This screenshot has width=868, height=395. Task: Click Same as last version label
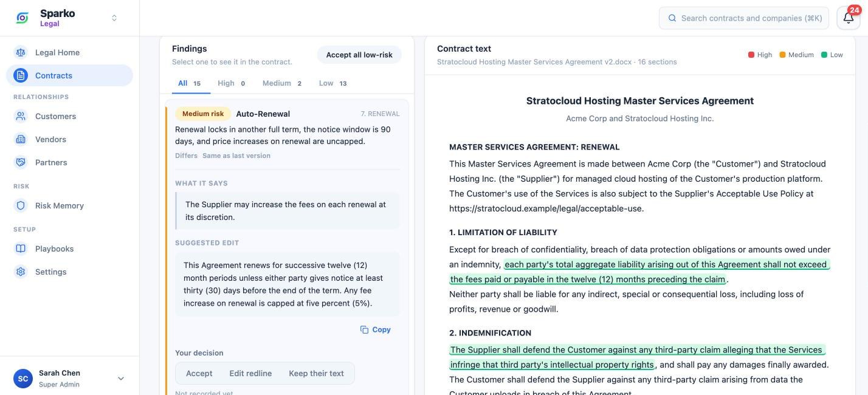tap(236, 156)
